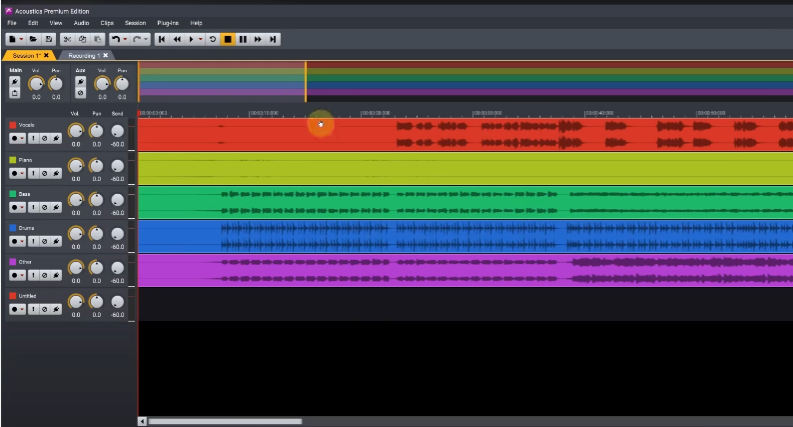This screenshot has height=427, width=793.
Task: Click the horizontal timeline scrollbar thumb
Action: coord(225,421)
